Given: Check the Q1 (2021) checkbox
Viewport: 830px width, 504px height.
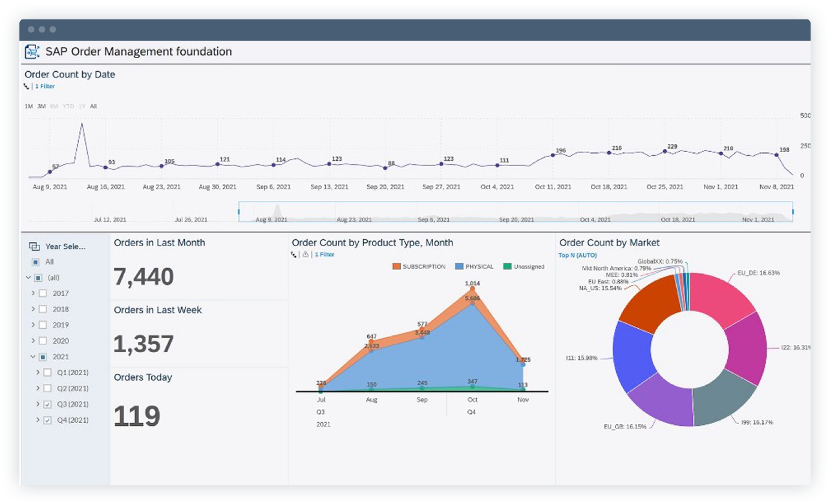Looking at the screenshot, I should pyautogui.click(x=48, y=372).
